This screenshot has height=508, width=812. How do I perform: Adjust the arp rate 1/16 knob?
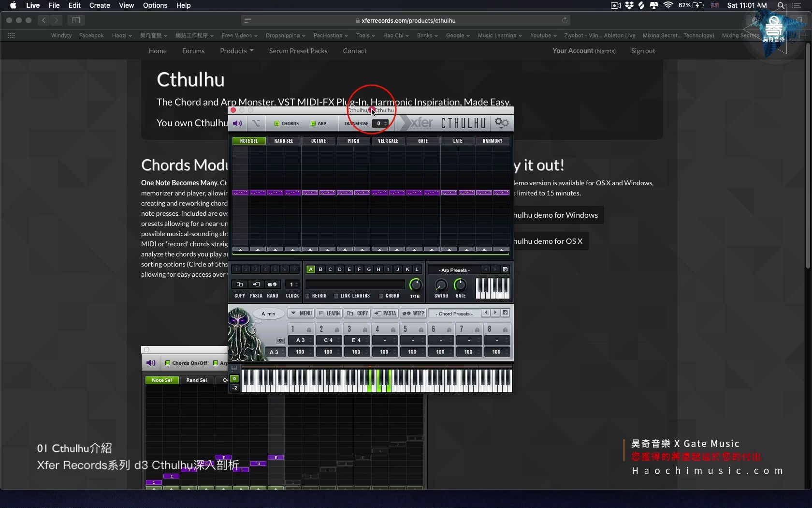coord(415,284)
